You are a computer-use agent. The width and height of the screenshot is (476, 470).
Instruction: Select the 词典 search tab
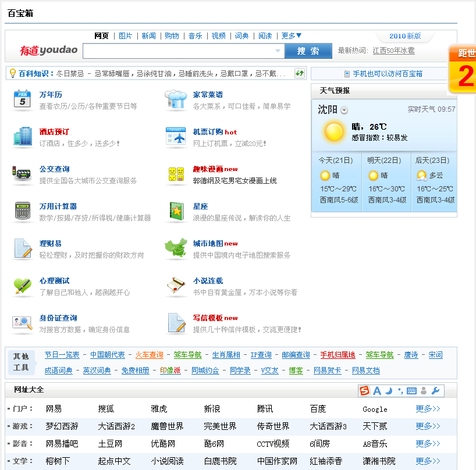click(x=241, y=36)
